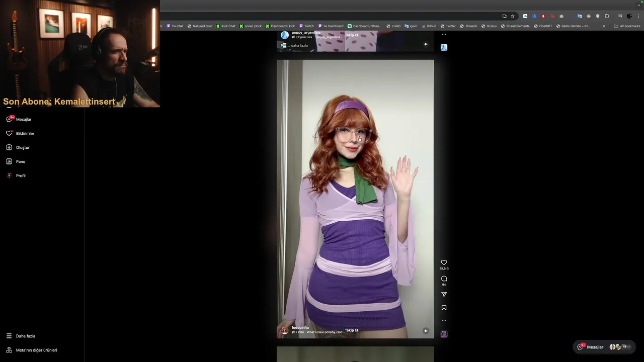Open the Tw Chat bookmark
This screenshot has height=362, width=644.
[x=175, y=26]
